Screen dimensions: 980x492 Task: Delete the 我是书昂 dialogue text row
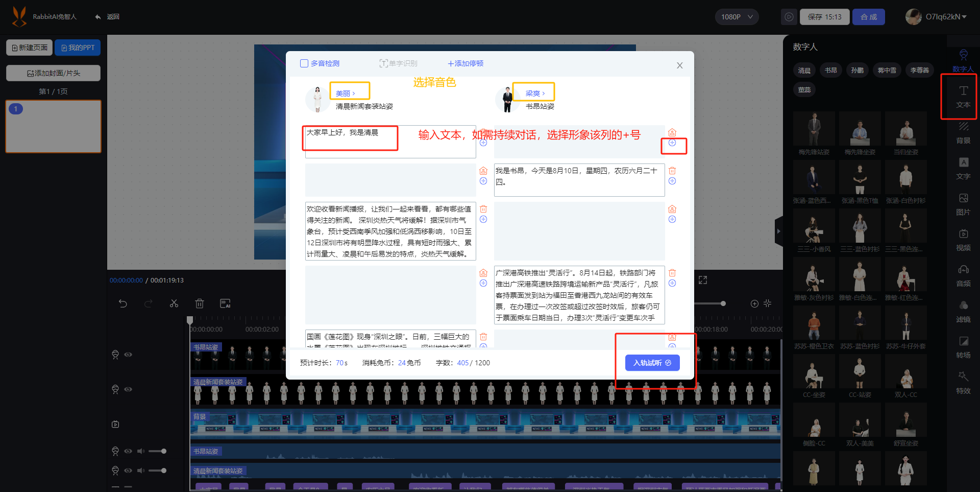[x=672, y=171]
